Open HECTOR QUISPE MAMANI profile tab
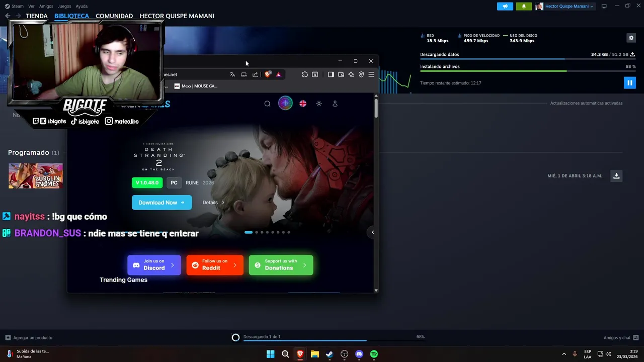The width and height of the screenshot is (644, 362). point(177,16)
